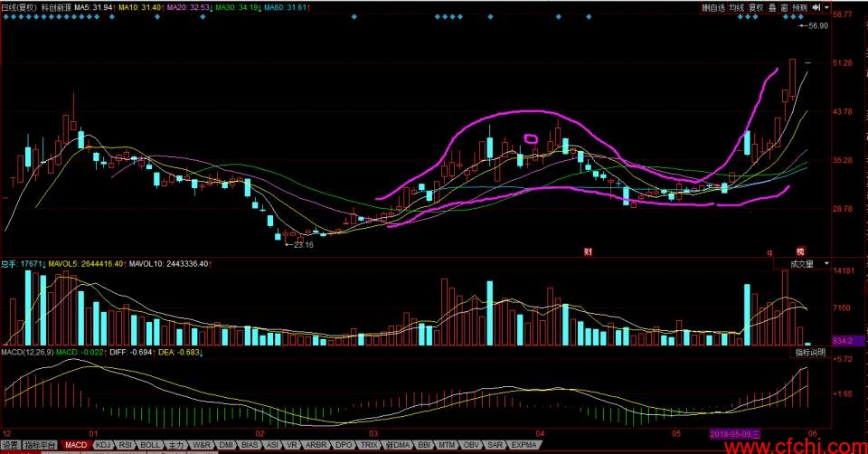Click the MAVOL10: 2443336.40 label

171,264
